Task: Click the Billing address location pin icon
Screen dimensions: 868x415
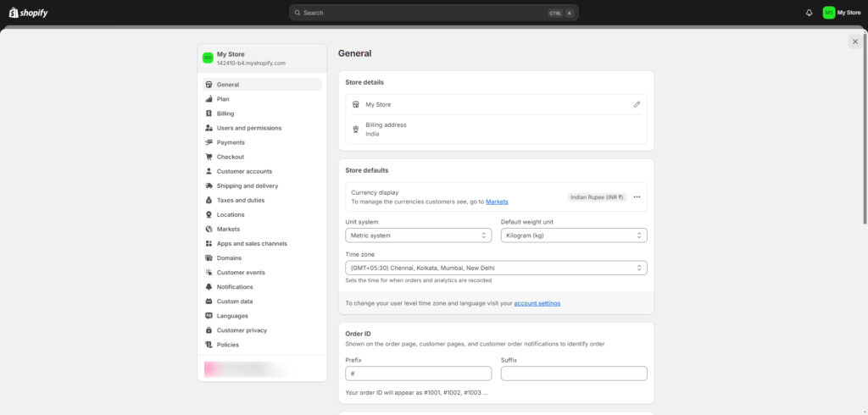Action: (x=356, y=130)
